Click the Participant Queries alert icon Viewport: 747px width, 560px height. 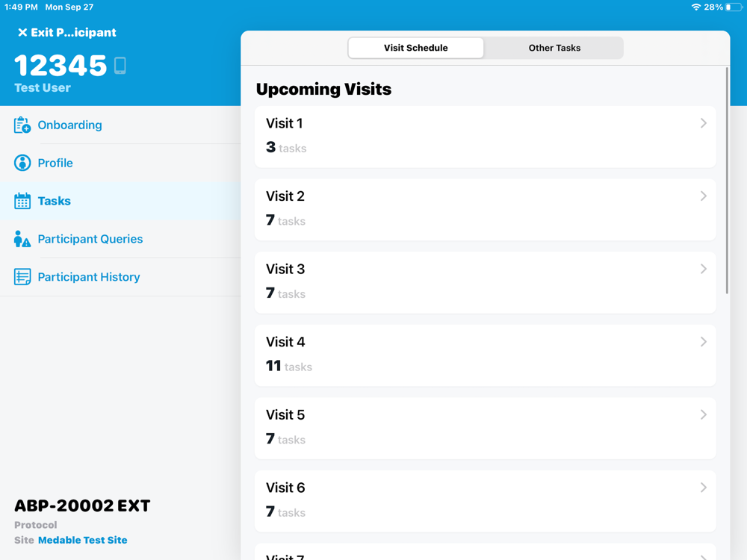22,239
